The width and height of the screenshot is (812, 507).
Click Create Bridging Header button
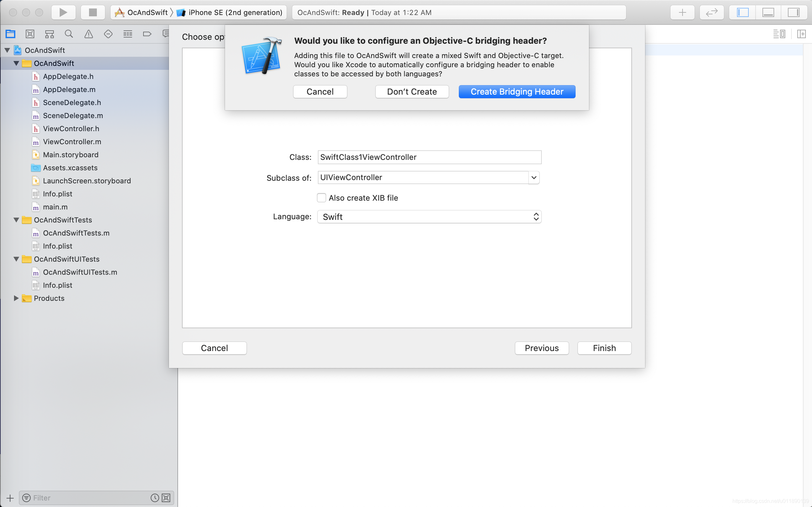[x=517, y=92]
